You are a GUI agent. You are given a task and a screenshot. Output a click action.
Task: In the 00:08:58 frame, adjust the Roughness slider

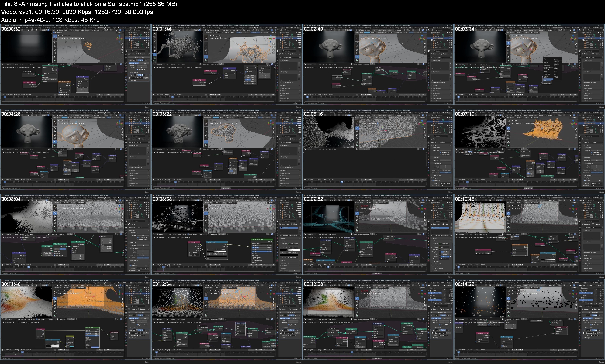262,248
